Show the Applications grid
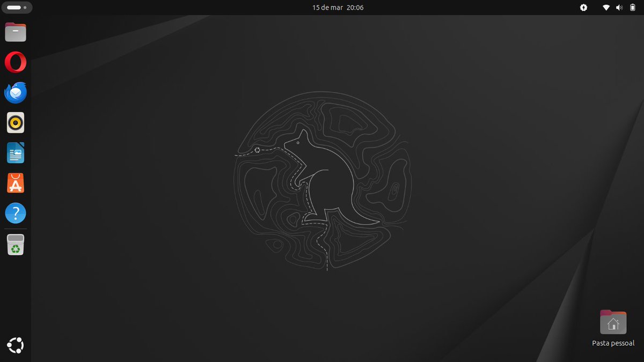This screenshot has width=644, height=362. pos(15,345)
